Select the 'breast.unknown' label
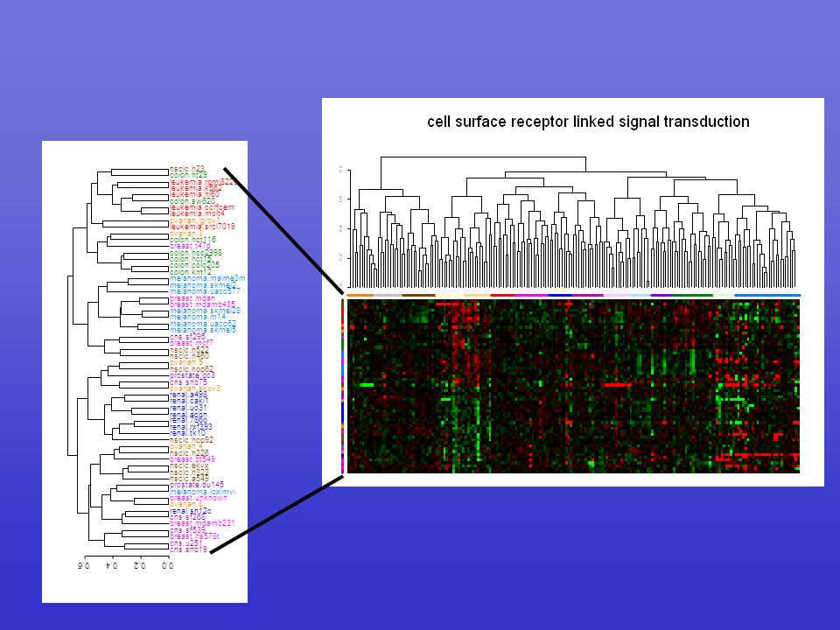The image size is (840, 630). pos(199,498)
